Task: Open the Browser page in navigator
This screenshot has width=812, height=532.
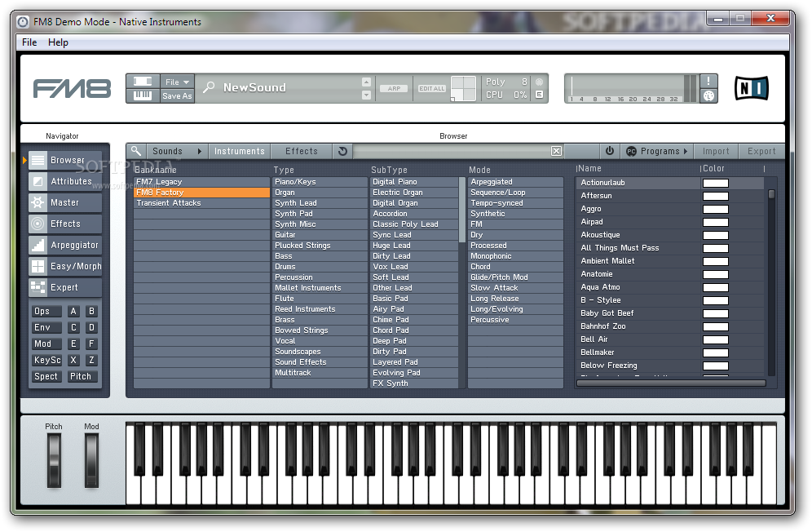Action: click(x=65, y=160)
